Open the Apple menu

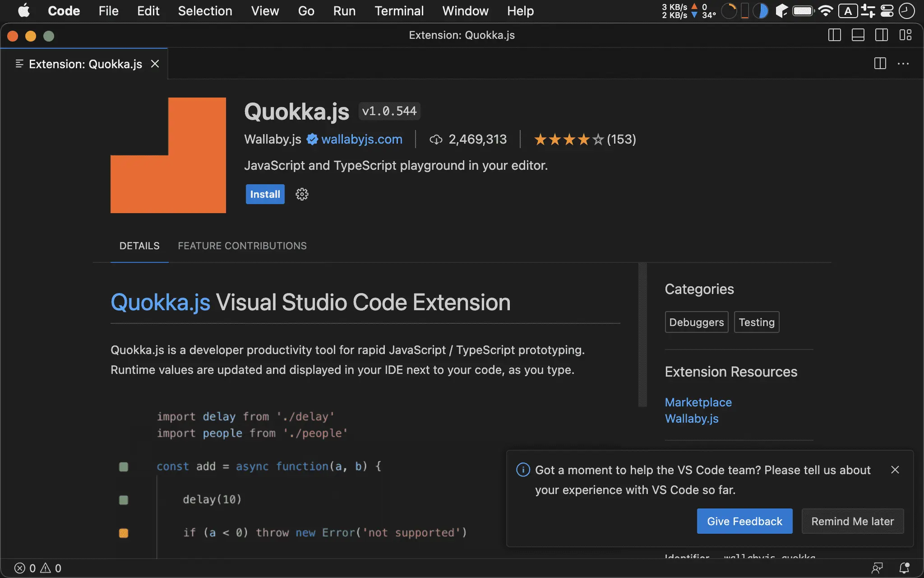coord(23,11)
